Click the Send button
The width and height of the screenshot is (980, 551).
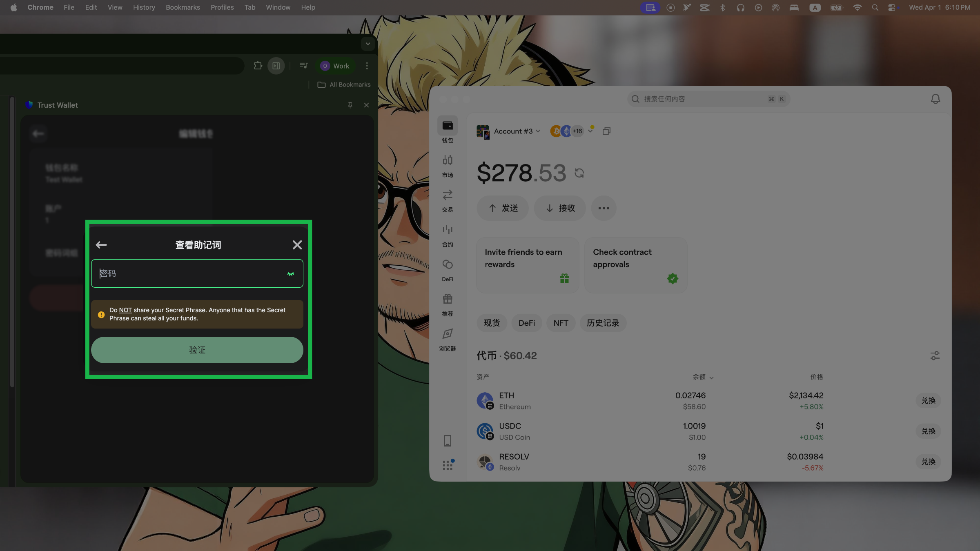[x=503, y=208]
